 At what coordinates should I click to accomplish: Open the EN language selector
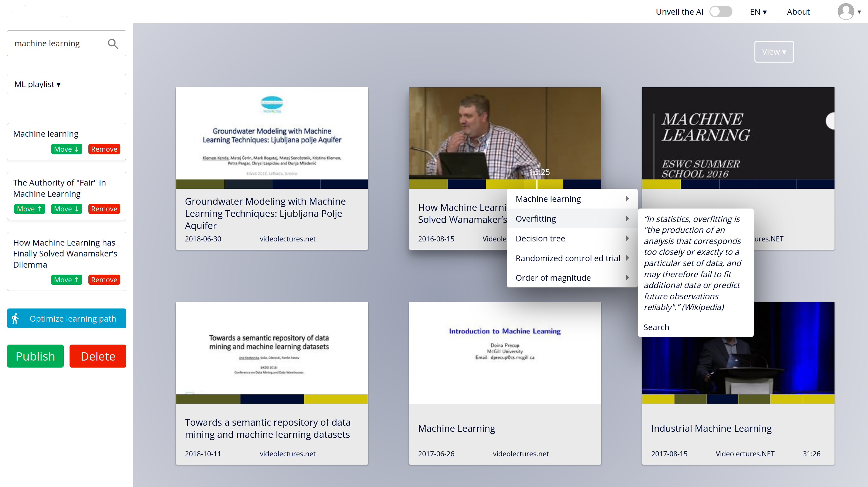click(758, 12)
